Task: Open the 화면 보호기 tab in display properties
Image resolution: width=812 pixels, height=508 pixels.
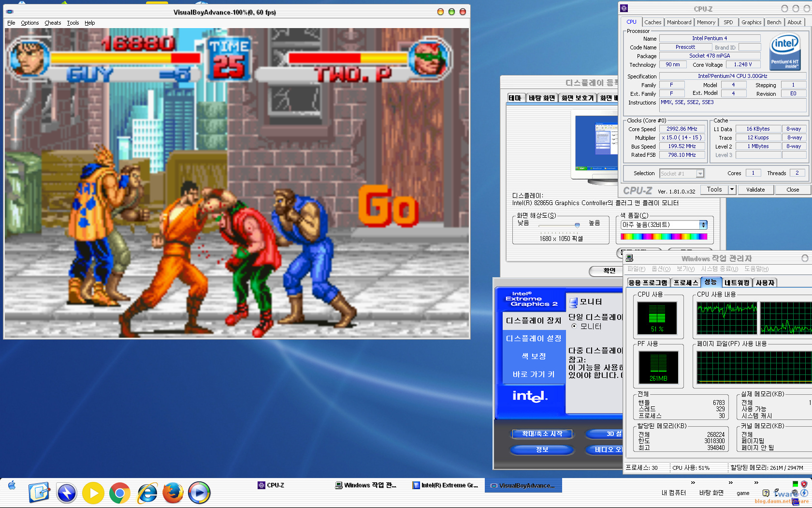Action: (x=578, y=98)
